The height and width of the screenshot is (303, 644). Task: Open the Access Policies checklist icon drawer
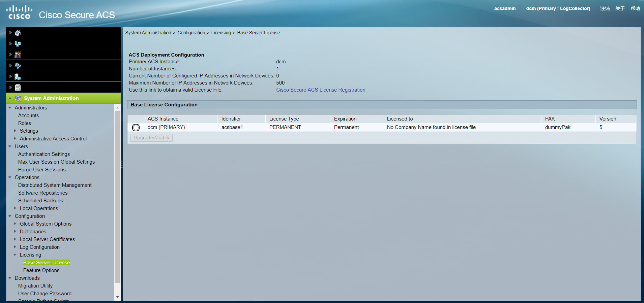pyautogui.click(x=18, y=76)
